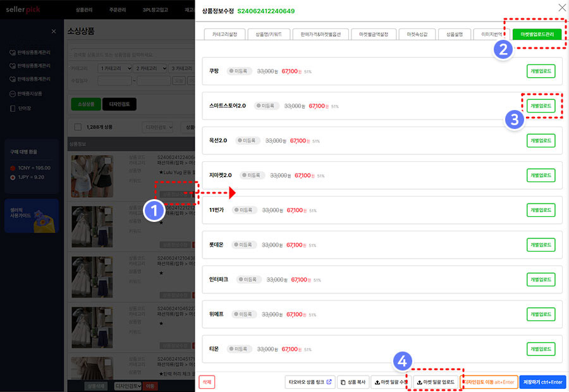Click 마켓 일괄 수정 button
569x392 pixels.
390,382
